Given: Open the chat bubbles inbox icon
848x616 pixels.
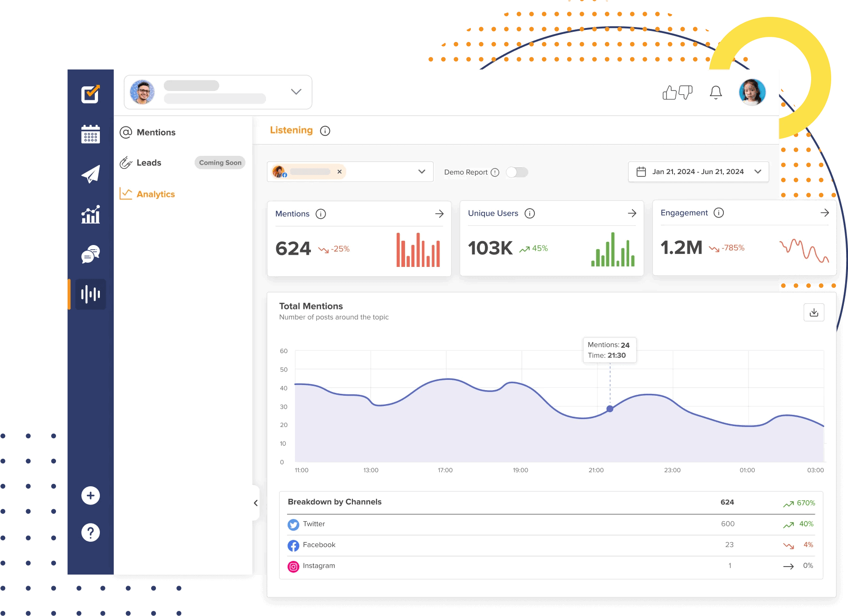Looking at the screenshot, I should pos(91,254).
